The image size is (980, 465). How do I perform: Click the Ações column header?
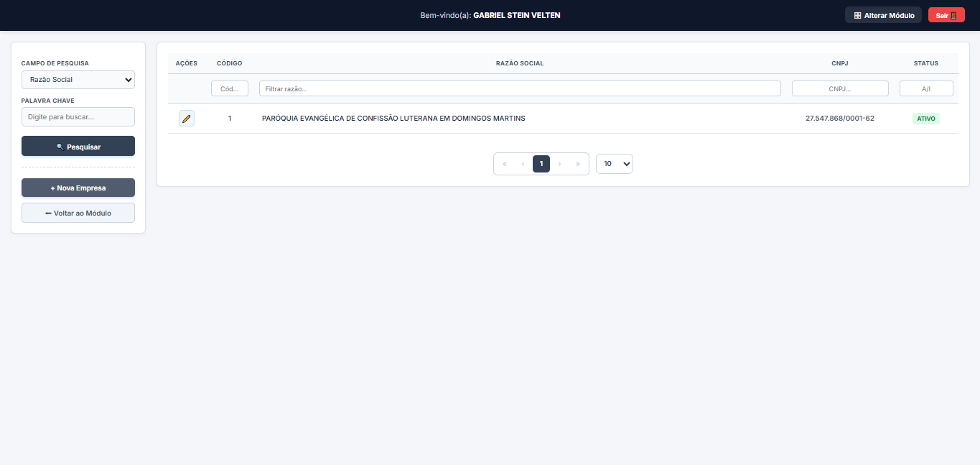187,63
